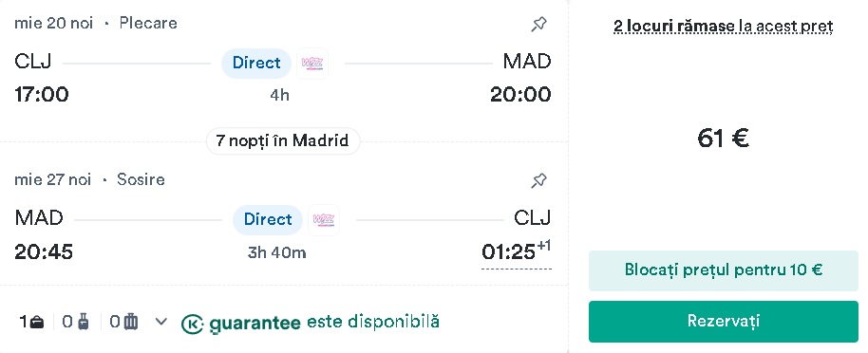This screenshot has width=868, height=353.
Task: Click the Kiwi guarantee logo icon
Action: tap(192, 324)
